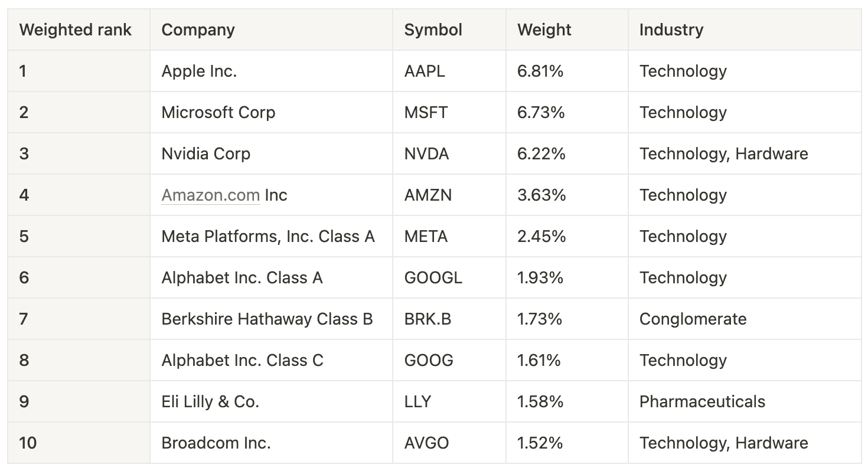Click the 3.63% weight cell
Image resolution: width=868 pixels, height=471 pixels.
click(541, 195)
